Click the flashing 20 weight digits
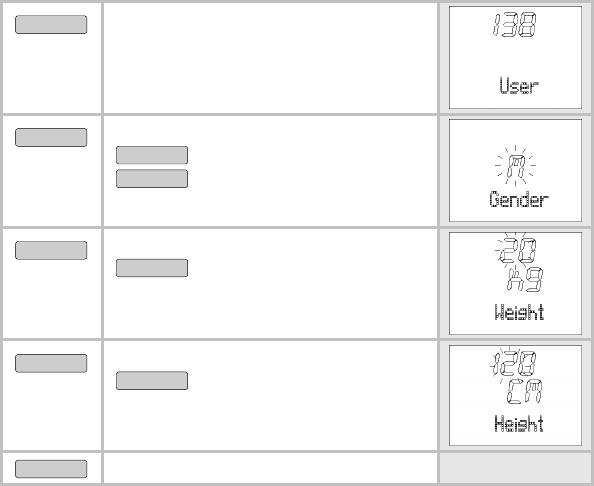 click(x=516, y=249)
